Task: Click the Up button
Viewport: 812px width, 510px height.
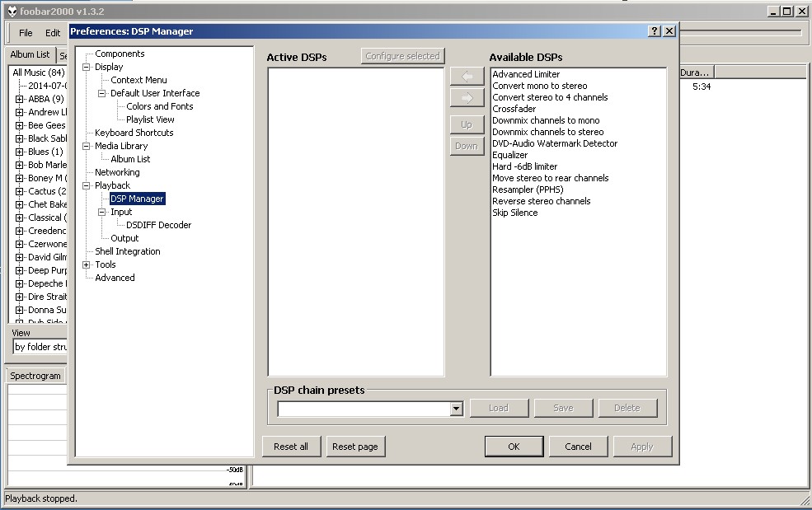Action: (467, 124)
